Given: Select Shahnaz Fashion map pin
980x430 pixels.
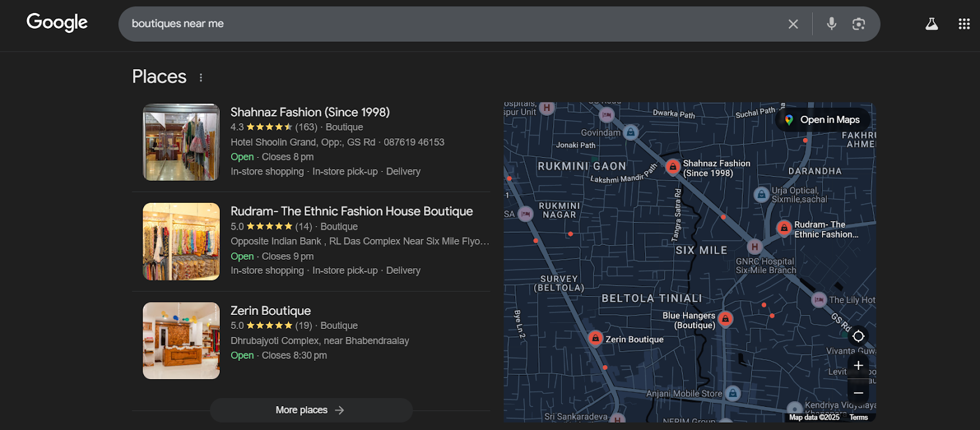Looking at the screenshot, I should point(673,167).
